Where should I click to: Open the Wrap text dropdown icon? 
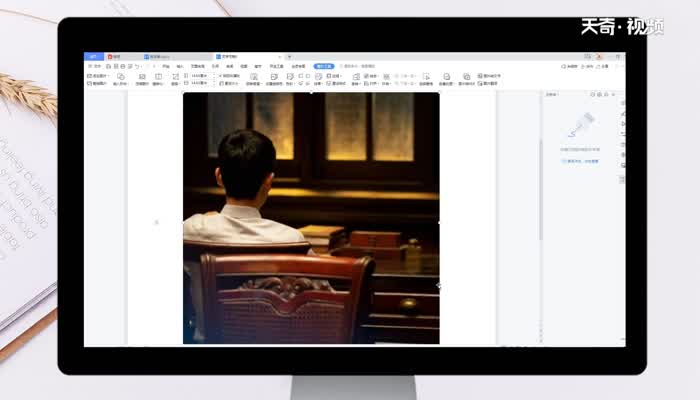(356, 77)
